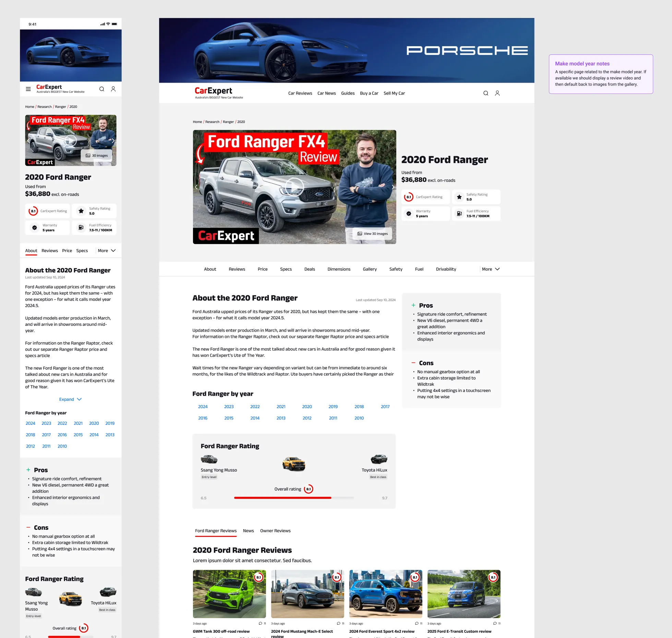Click the desktop overall rating progress bar
Viewport: 672px width, 638px height.
[294, 498]
